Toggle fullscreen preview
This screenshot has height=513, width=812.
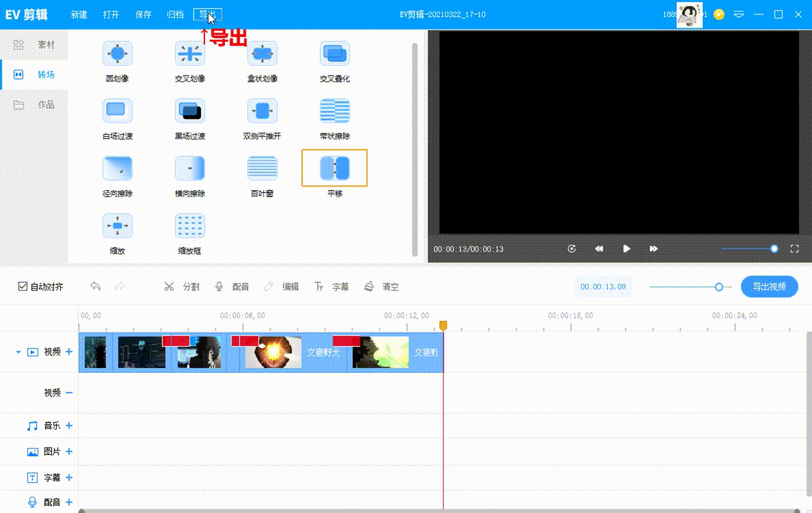pos(794,249)
